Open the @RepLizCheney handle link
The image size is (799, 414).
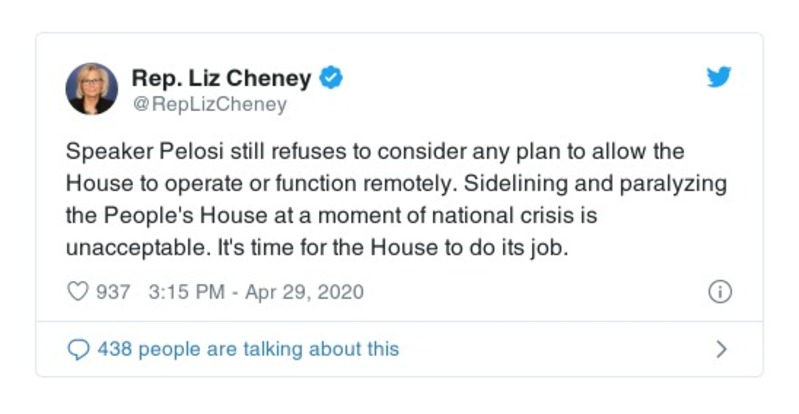[209, 104]
